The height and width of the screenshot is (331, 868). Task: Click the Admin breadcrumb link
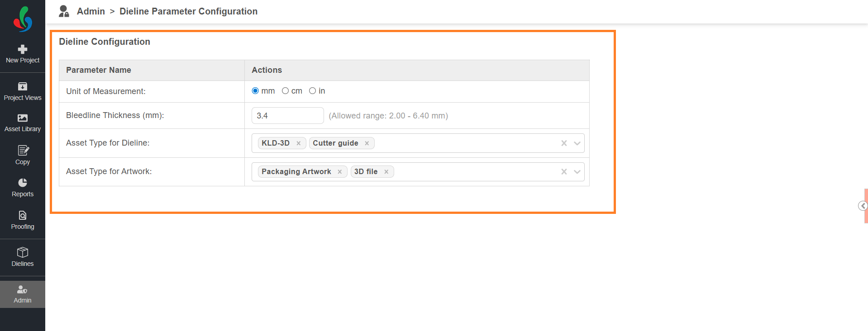pyautogui.click(x=91, y=11)
